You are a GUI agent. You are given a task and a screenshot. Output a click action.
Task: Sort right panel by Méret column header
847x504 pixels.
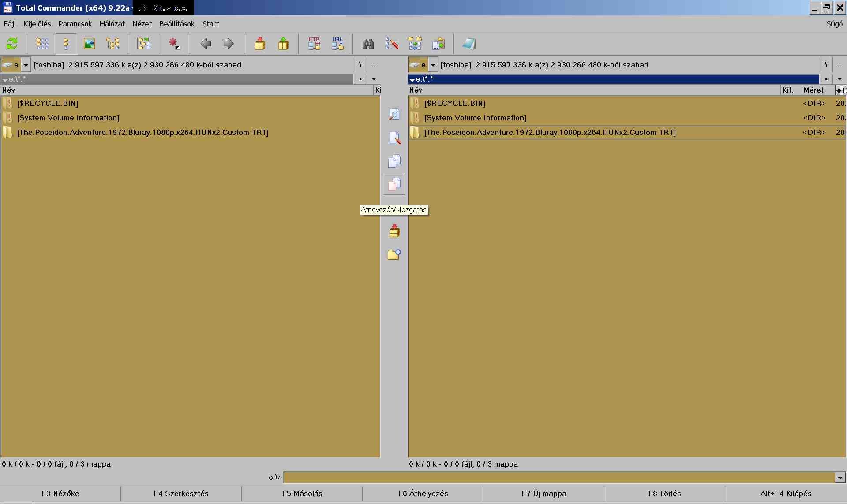click(x=817, y=90)
